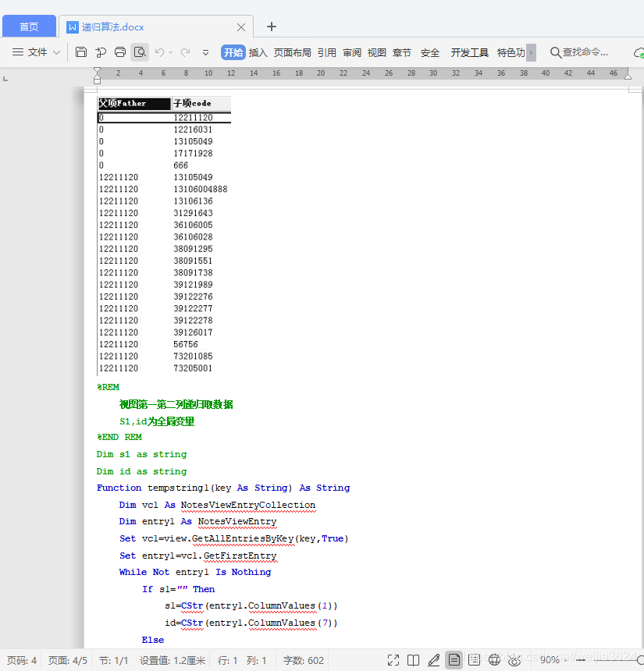
Task: Open the 章节 ribbon tab
Action: tap(402, 52)
